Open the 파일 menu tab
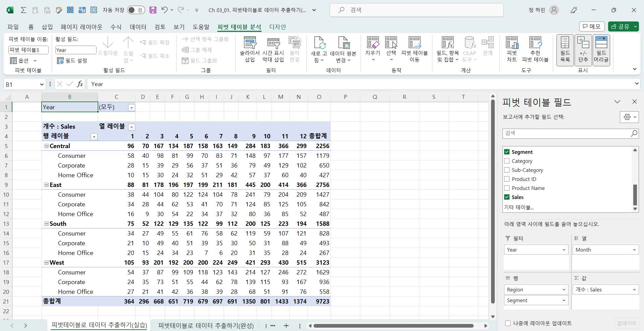Image resolution: width=644 pixels, height=331 pixels. [x=13, y=27]
